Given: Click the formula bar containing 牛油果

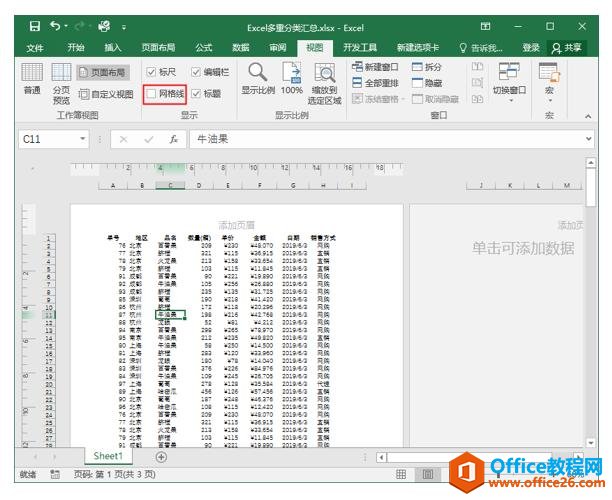Looking at the screenshot, I should [386, 139].
